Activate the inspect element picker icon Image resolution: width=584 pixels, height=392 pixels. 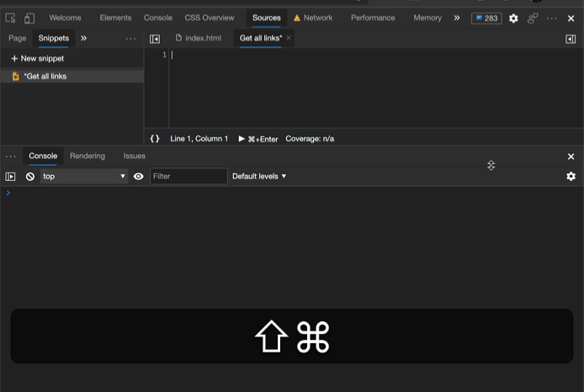pyautogui.click(x=10, y=18)
